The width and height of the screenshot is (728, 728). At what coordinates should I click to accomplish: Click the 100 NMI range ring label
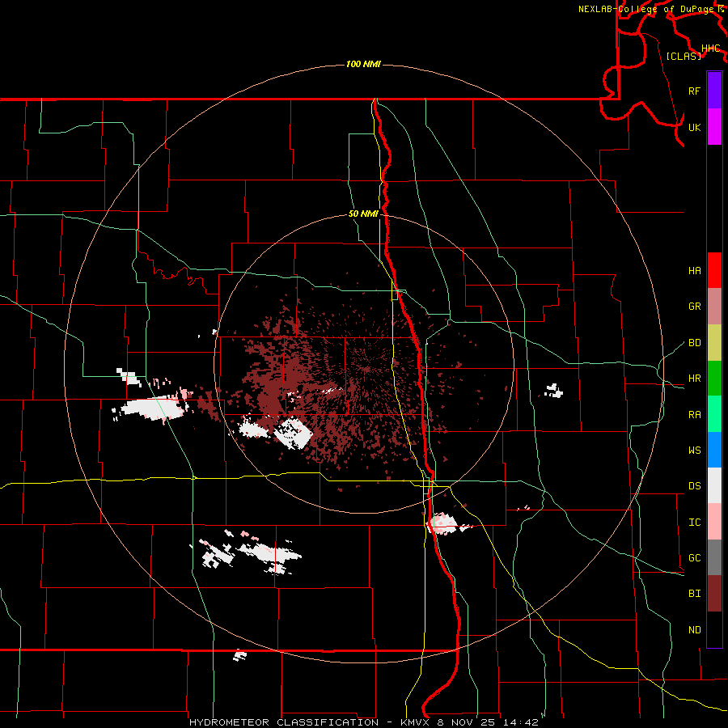363,64
